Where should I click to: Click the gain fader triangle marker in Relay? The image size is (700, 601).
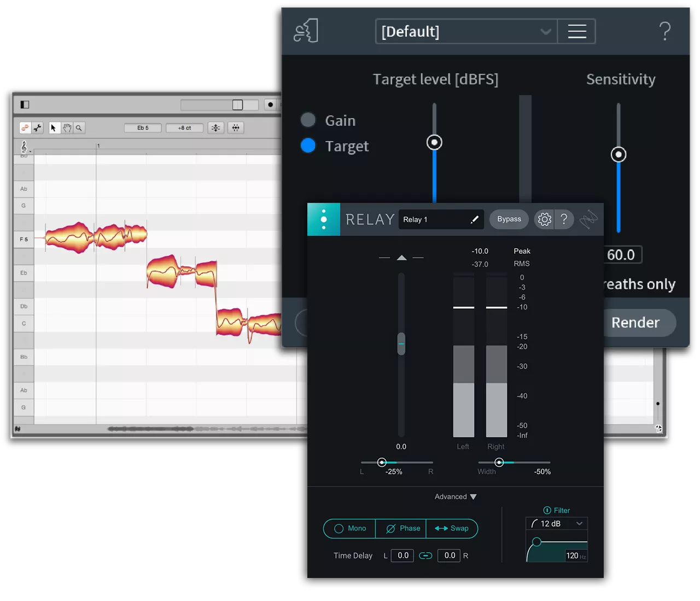coord(401,258)
